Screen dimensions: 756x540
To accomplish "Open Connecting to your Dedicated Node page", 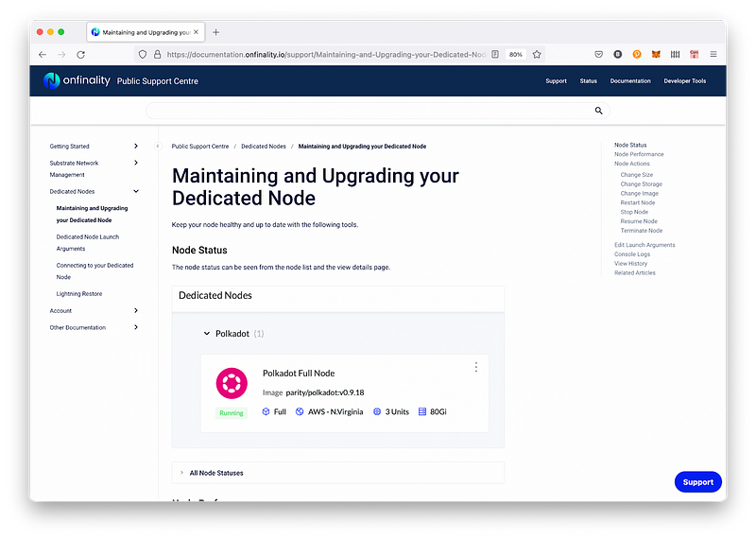I will [x=94, y=271].
